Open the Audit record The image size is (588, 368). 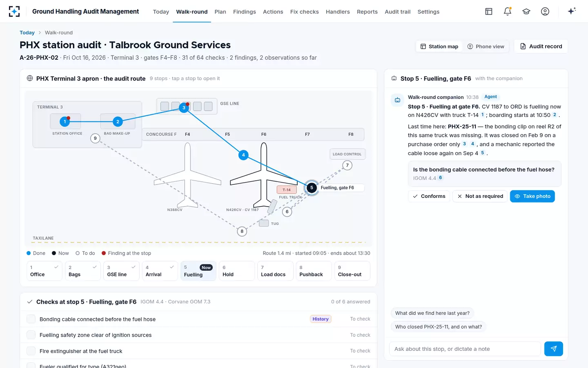click(541, 47)
